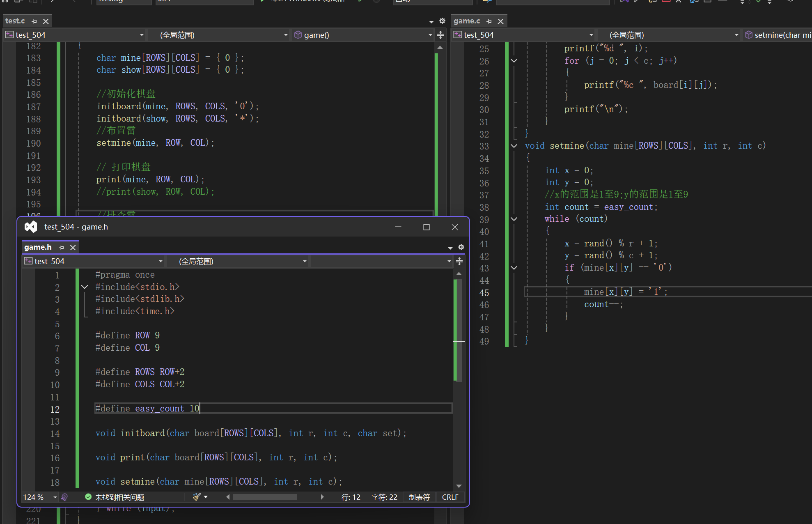Open the 124 % zoom level dropdown

55,497
